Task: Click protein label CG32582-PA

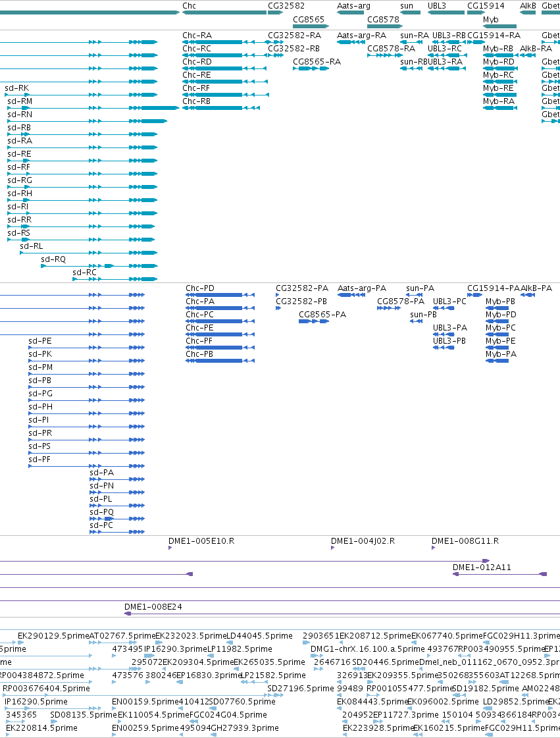Action: (302, 288)
